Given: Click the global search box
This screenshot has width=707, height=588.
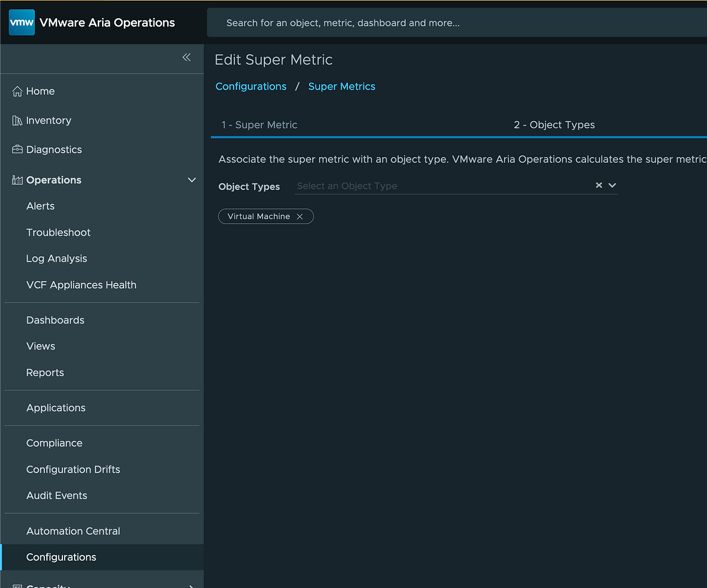Looking at the screenshot, I should [x=457, y=23].
